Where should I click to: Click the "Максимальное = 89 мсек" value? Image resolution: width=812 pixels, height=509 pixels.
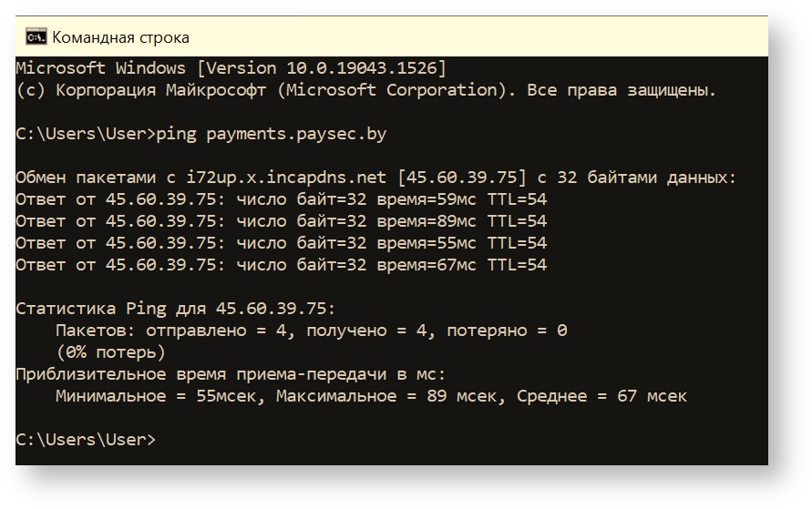[x=386, y=396]
